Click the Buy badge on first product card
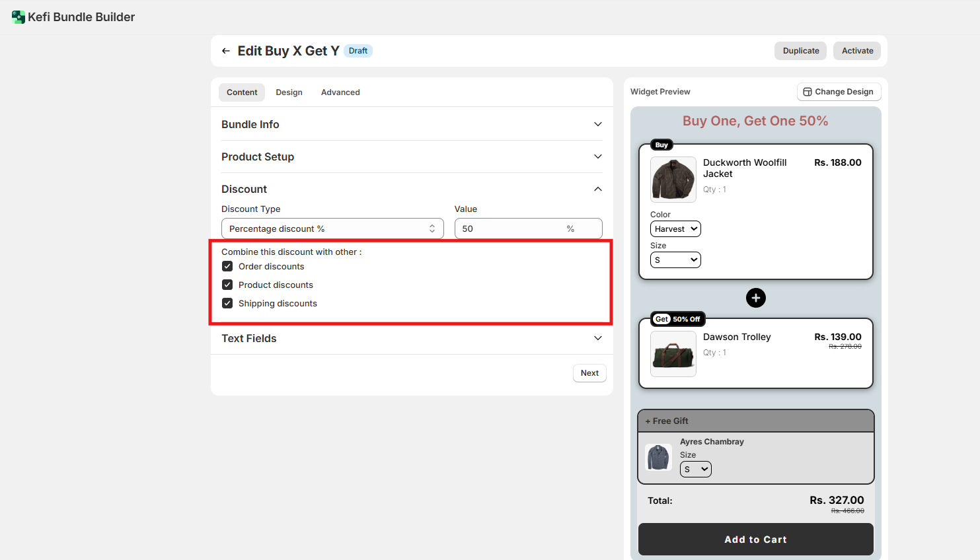This screenshot has height=560, width=980. point(661,145)
